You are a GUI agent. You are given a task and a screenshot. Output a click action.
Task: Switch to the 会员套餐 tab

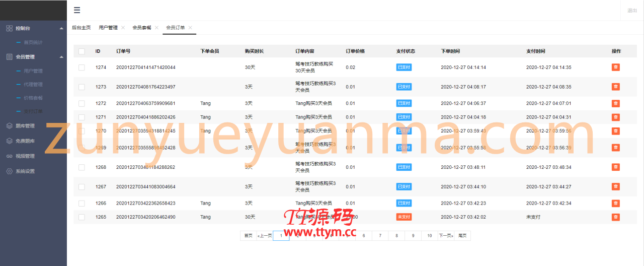pyautogui.click(x=142, y=28)
